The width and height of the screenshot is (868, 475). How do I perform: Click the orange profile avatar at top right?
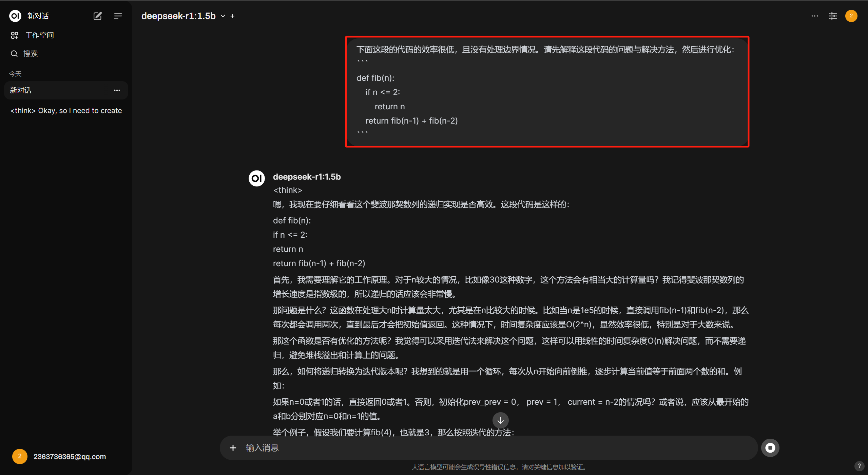point(851,16)
